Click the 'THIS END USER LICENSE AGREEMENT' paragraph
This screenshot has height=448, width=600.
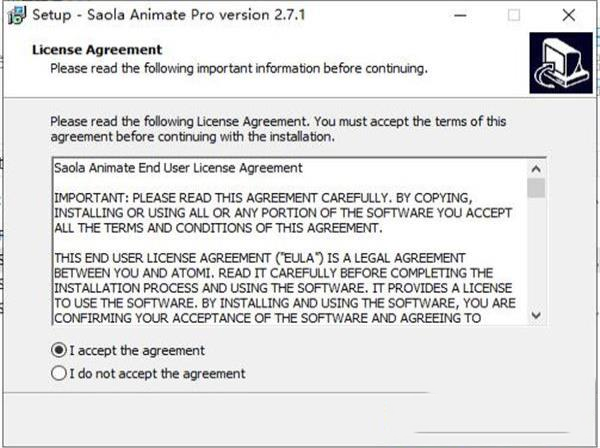click(x=285, y=288)
